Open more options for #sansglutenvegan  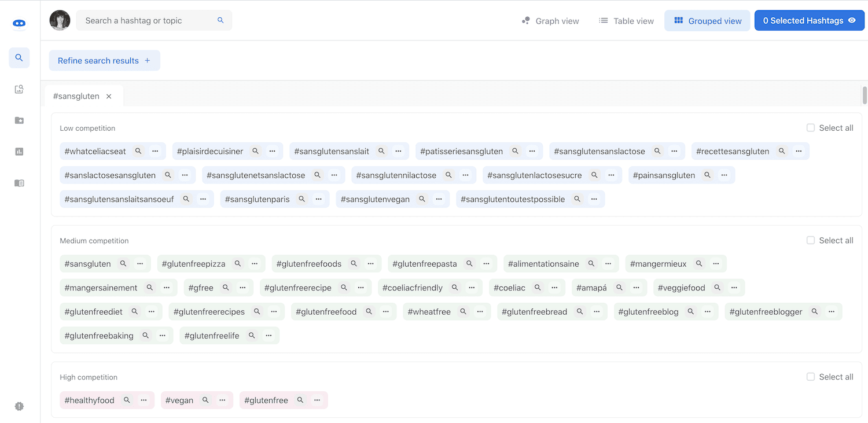(x=439, y=199)
